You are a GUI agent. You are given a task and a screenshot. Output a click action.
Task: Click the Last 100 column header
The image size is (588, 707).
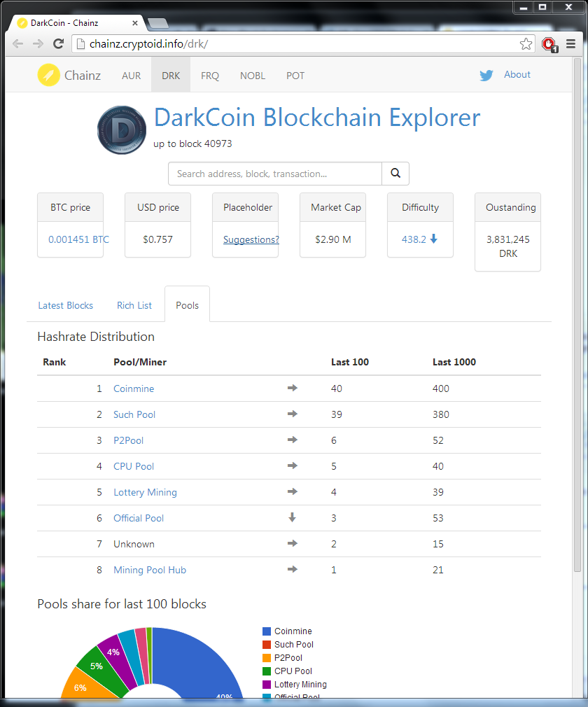pyautogui.click(x=350, y=362)
